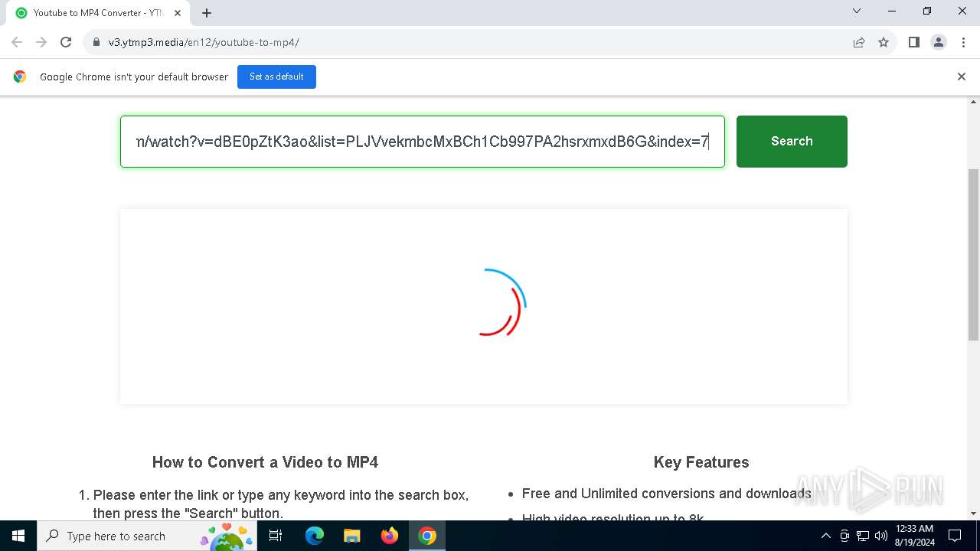This screenshot has height=551, width=980.
Task: Go back using the browser back arrow
Action: (17, 42)
